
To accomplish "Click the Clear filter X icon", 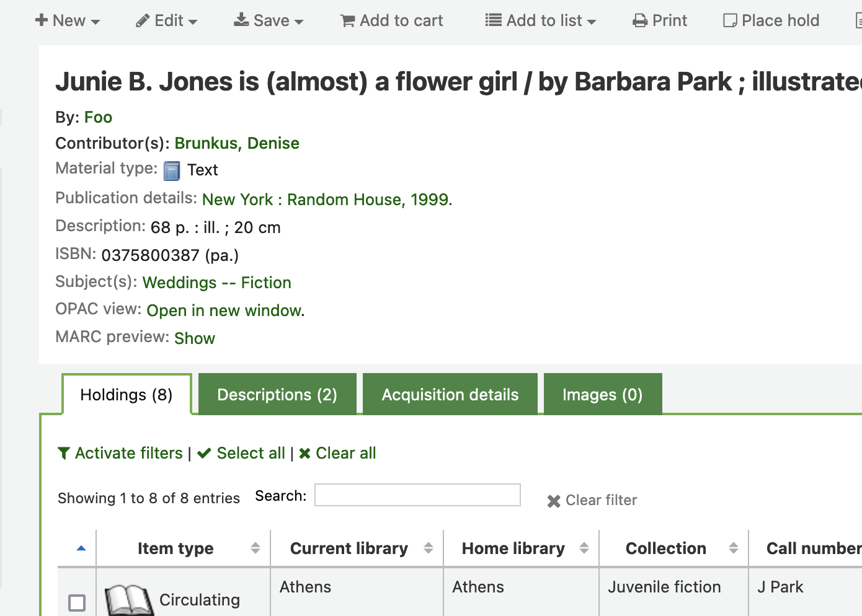I will [554, 501].
